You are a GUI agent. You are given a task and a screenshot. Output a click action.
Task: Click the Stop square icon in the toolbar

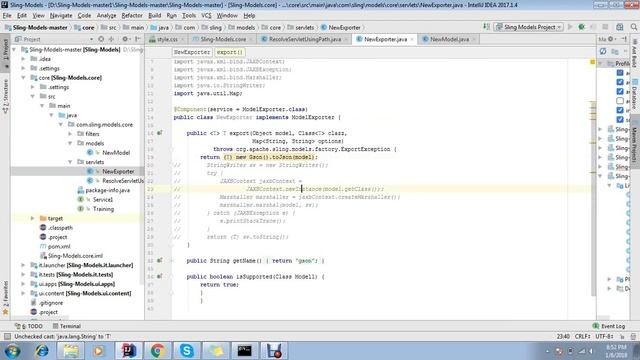coord(605,27)
